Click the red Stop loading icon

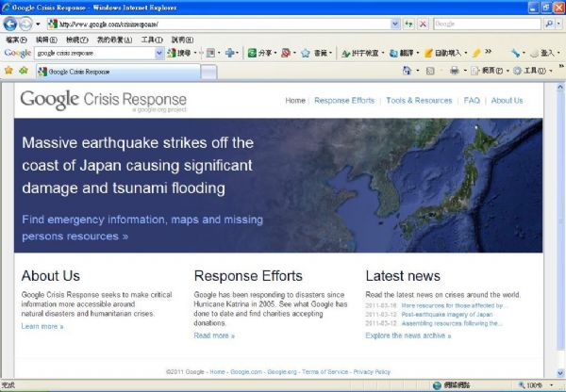pyautogui.click(x=423, y=24)
